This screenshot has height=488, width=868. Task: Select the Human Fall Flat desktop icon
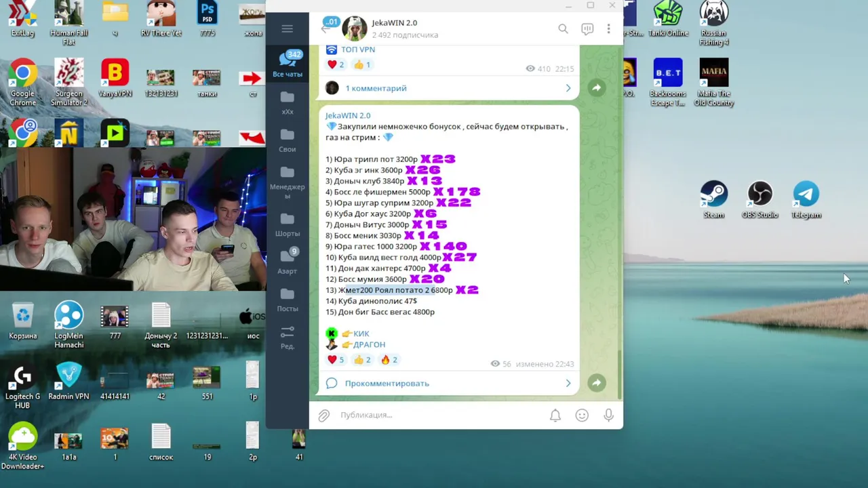click(x=68, y=22)
